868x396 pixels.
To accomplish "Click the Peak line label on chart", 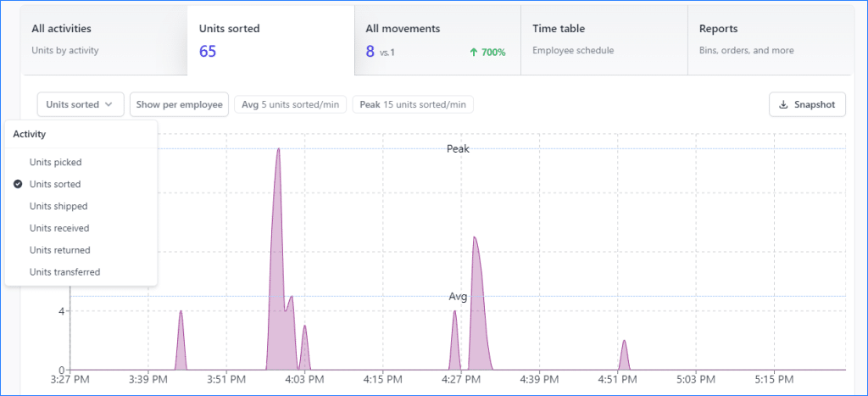I will (x=458, y=148).
